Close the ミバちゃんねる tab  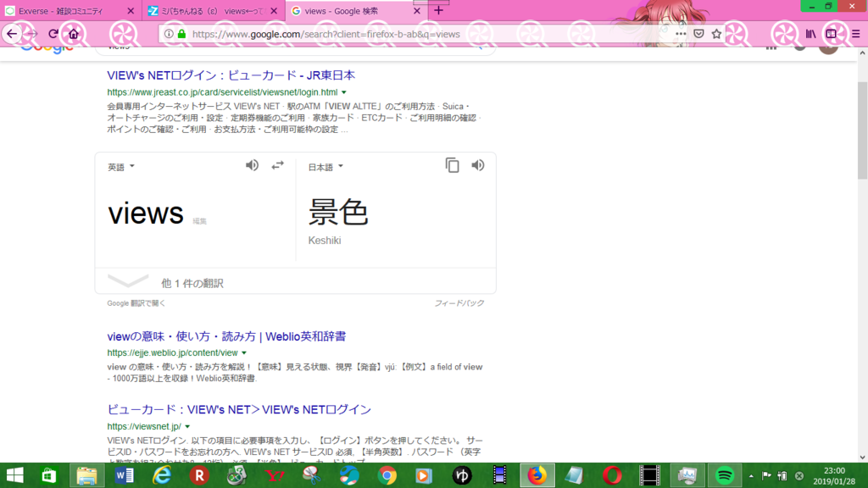point(274,11)
